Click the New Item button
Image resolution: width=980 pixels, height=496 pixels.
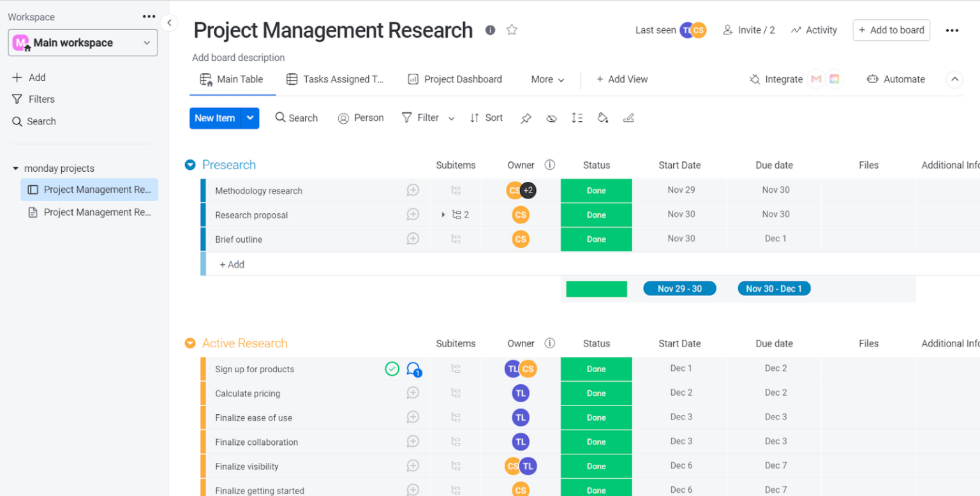(215, 117)
